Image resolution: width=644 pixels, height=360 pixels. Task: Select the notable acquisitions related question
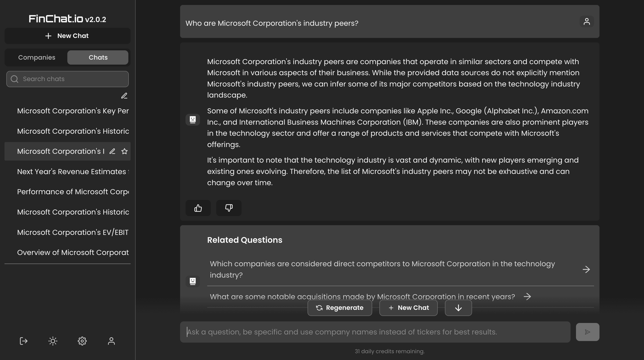(400, 297)
